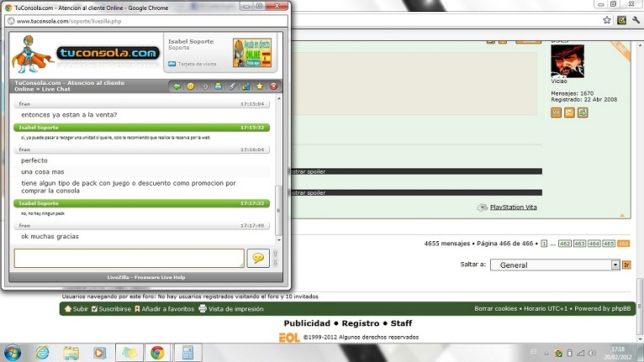Attach a file using the paperclip icon

(232, 87)
